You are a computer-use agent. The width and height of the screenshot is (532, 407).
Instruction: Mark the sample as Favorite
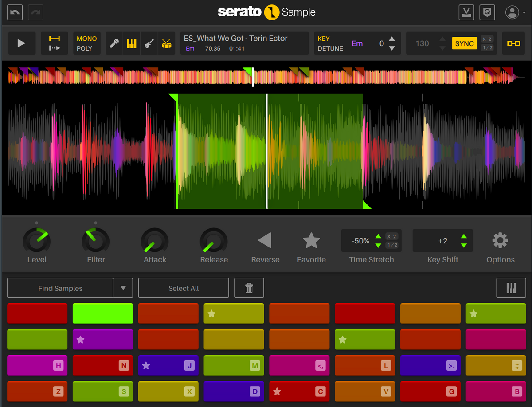(311, 239)
